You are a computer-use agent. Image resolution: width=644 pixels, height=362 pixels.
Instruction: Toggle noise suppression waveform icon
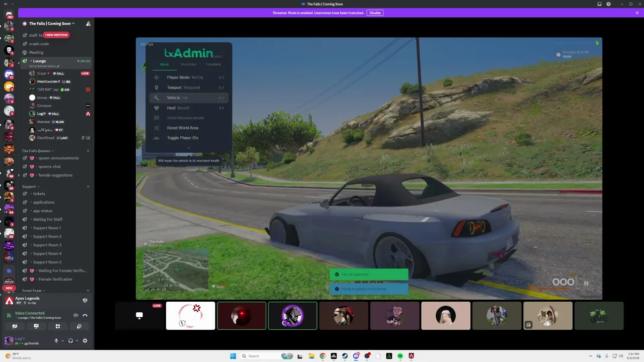75,315
